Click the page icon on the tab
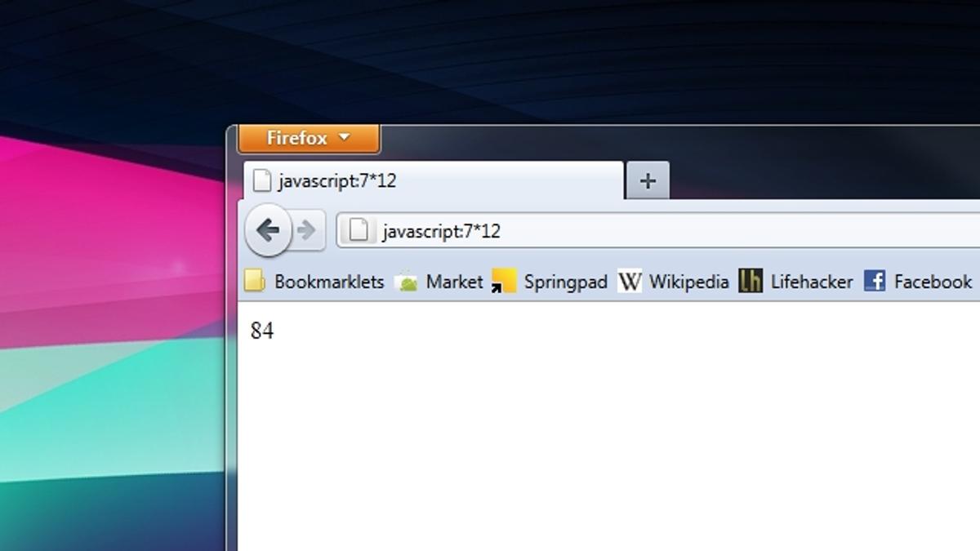 pyautogui.click(x=261, y=180)
